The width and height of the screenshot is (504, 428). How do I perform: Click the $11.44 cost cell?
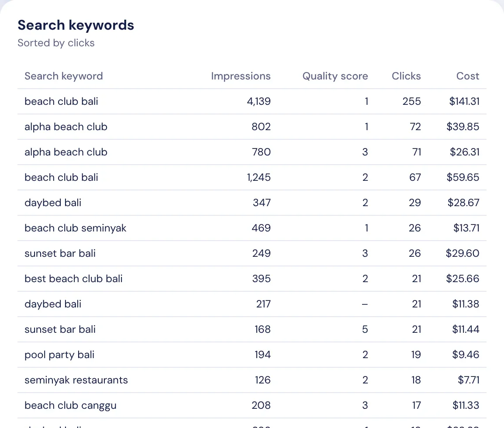click(x=466, y=329)
